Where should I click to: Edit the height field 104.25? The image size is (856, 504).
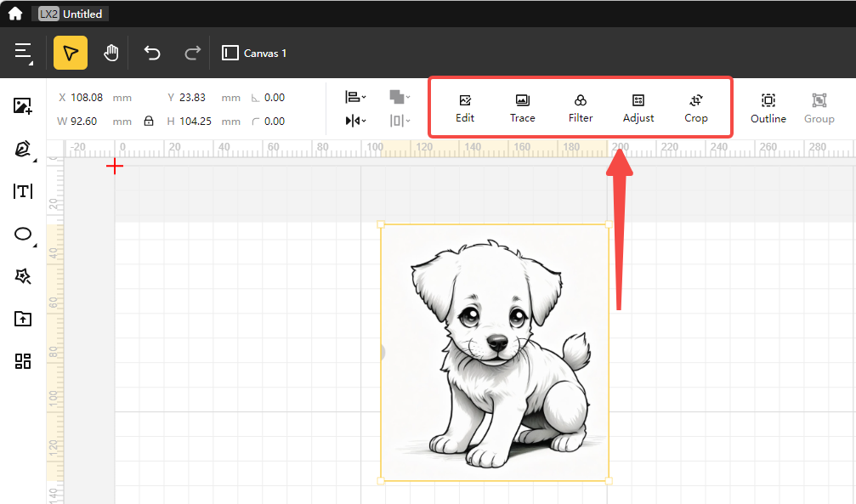pyautogui.click(x=196, y=122)
